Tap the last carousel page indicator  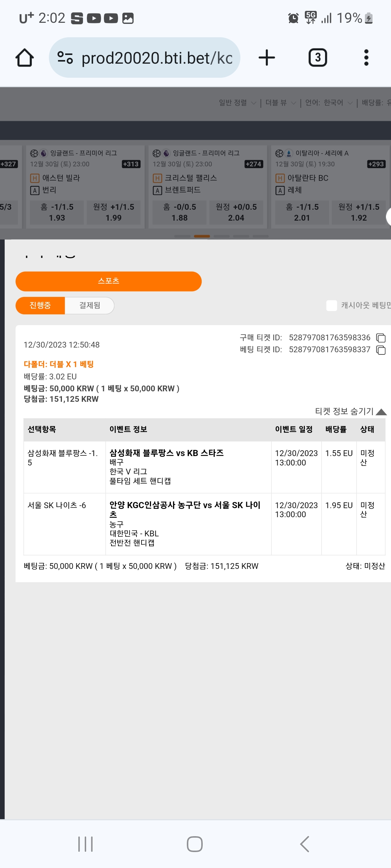261,236
